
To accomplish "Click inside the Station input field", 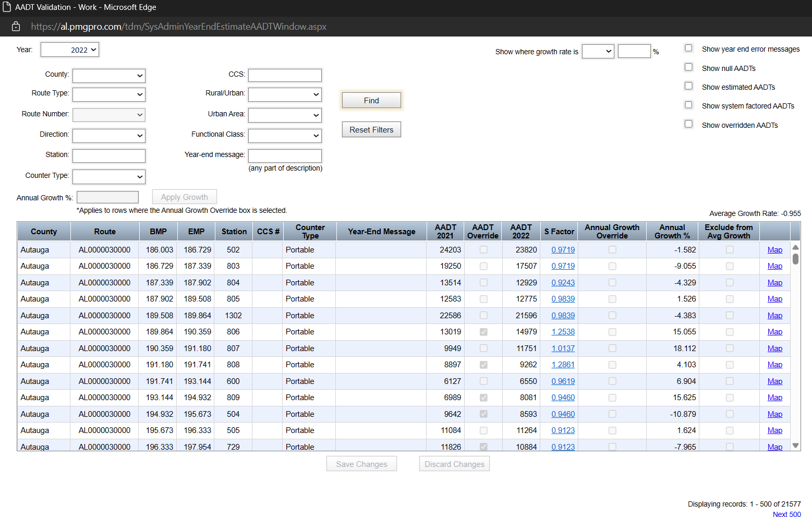I will tap(108, 155).
